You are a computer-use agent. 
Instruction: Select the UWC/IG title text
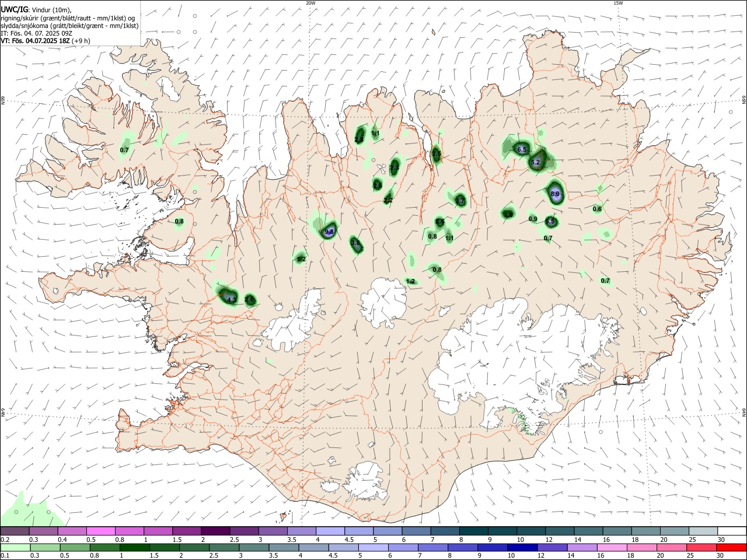(13, 9)
